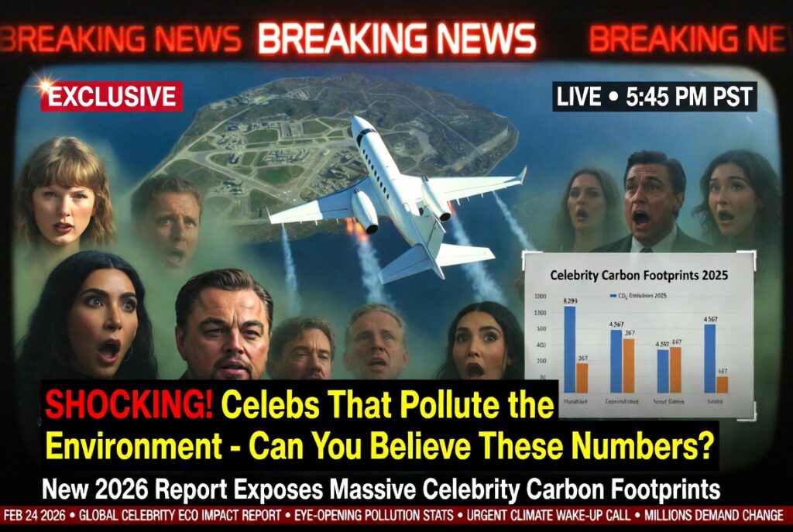The width and height of the screenshot is (793, 532).
Task: Click the 'New 2026 Report Exposes' subheadline
Action: point(183,489)
